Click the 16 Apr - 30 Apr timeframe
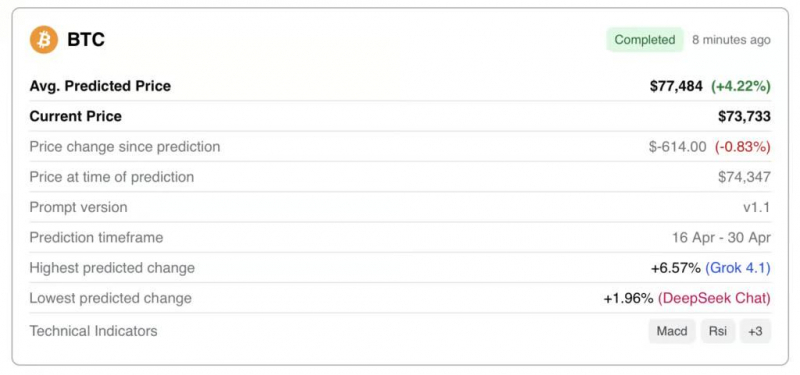The image size is (800, 375). pos(721,238)
